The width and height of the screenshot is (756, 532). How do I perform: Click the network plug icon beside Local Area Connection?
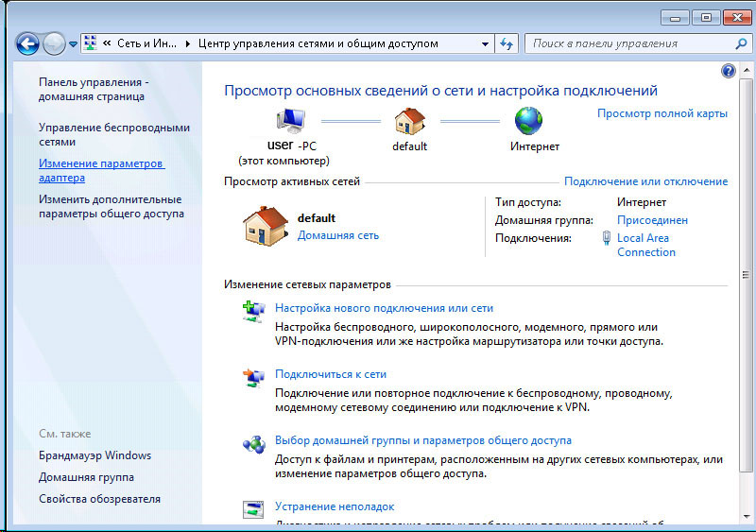pyautogui.click(x=606, y=238)
